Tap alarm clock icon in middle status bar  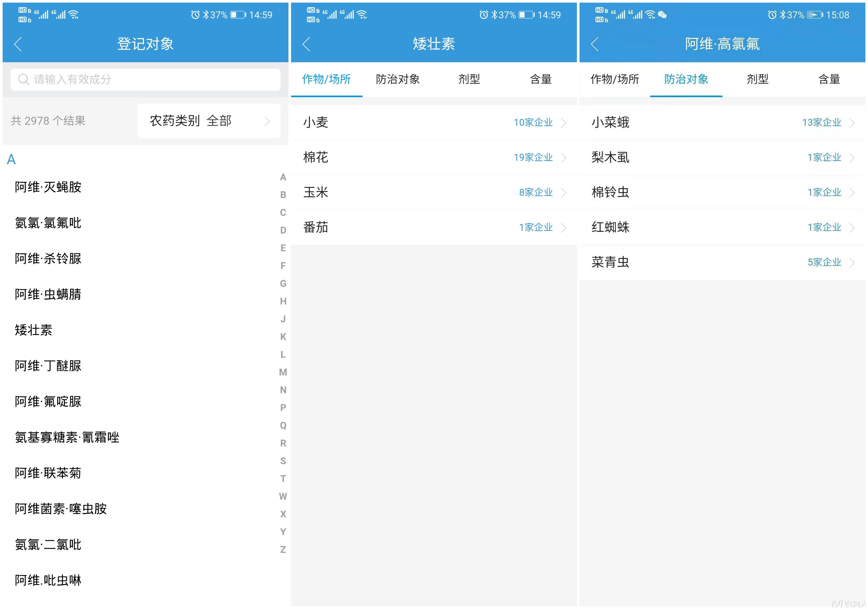pyautogui.click(x=483, y=15)
